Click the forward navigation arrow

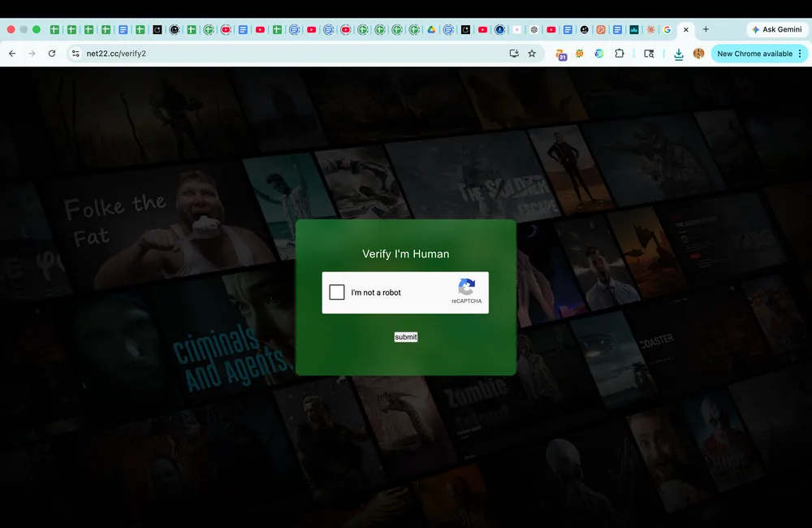point(32,54)
